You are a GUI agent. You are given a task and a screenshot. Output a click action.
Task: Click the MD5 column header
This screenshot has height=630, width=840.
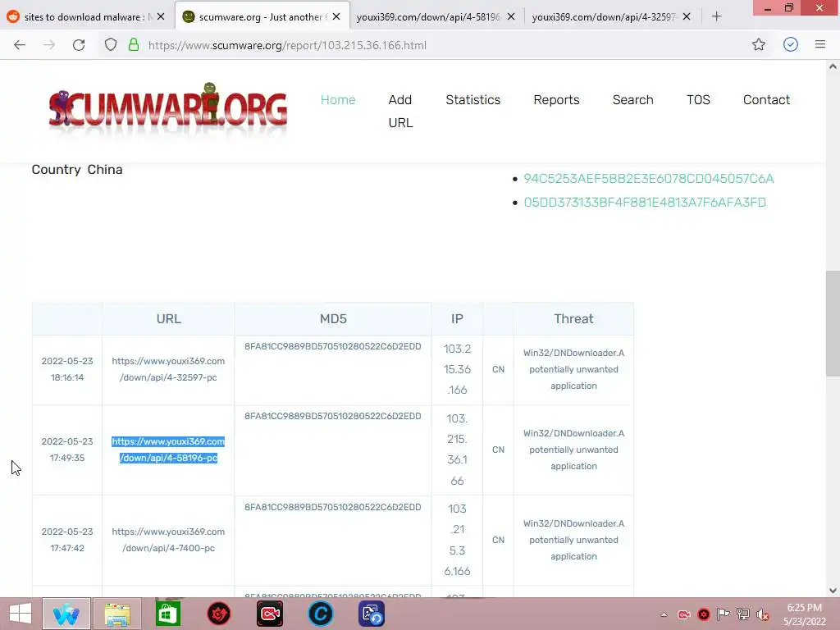[x=333, y=319]
